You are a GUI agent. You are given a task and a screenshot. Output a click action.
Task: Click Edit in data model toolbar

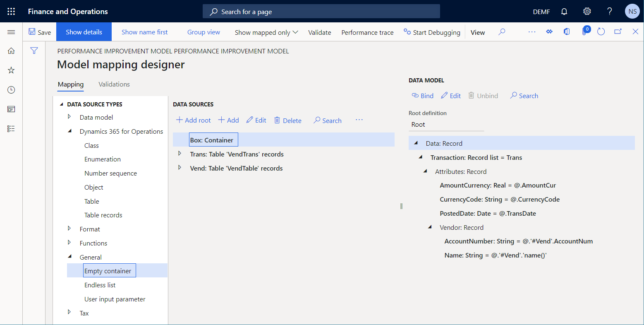tap(451, 96)
